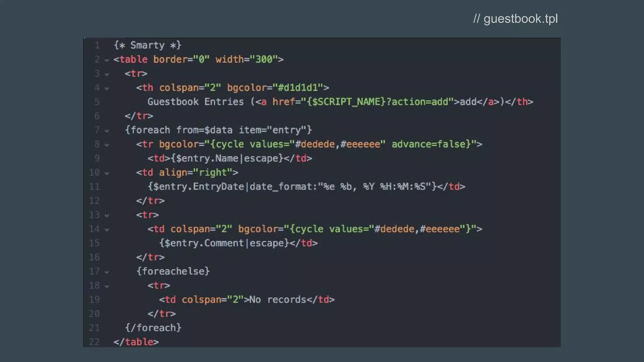Click the Smarty comment on line 1
This screenshot has height=362, width=644.
click(147, 45)
